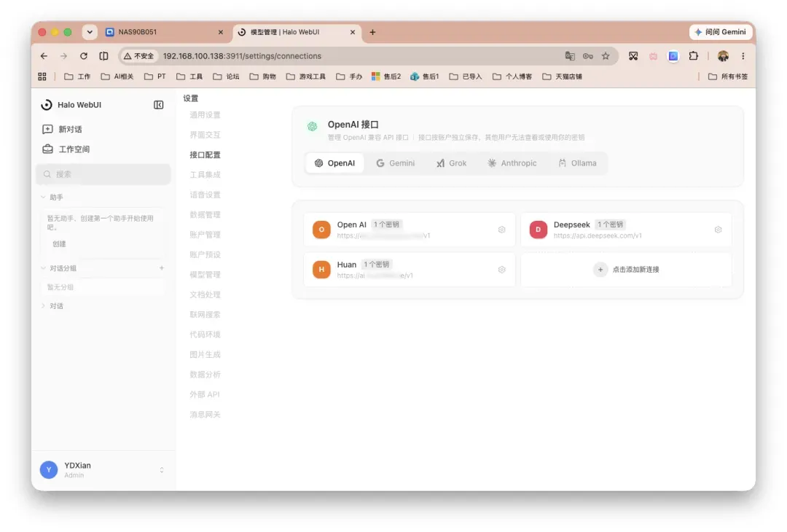This screenshot has width=787, height=532.
Task: Click the address bar URL
Action: [x=242, y=56]
